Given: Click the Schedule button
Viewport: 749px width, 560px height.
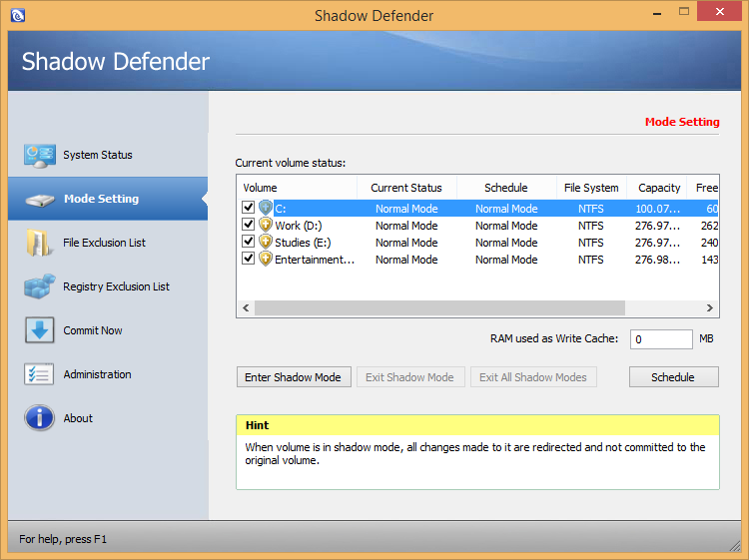Looking at the screenshot, I should point(673,377).
